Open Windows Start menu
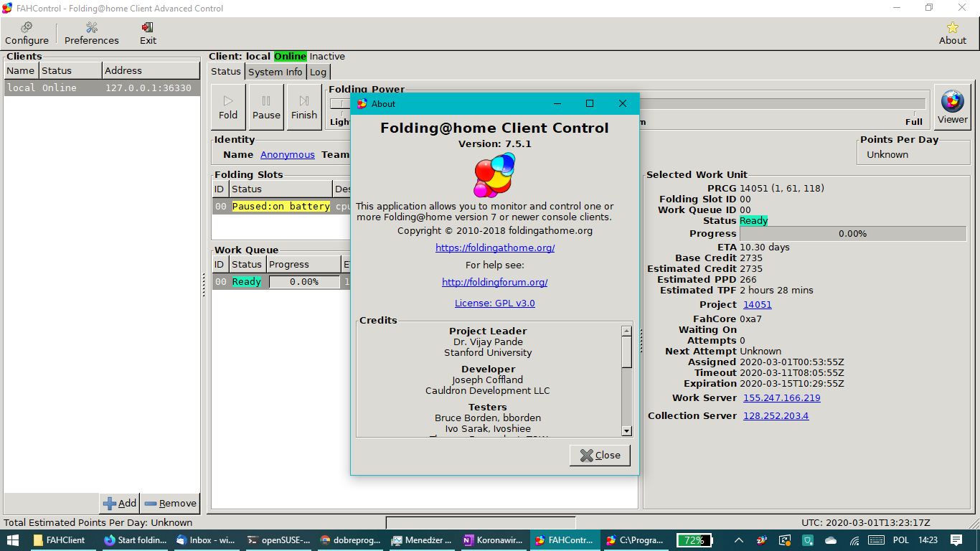Viewport: 980px width, 551px height. point(13,540)
